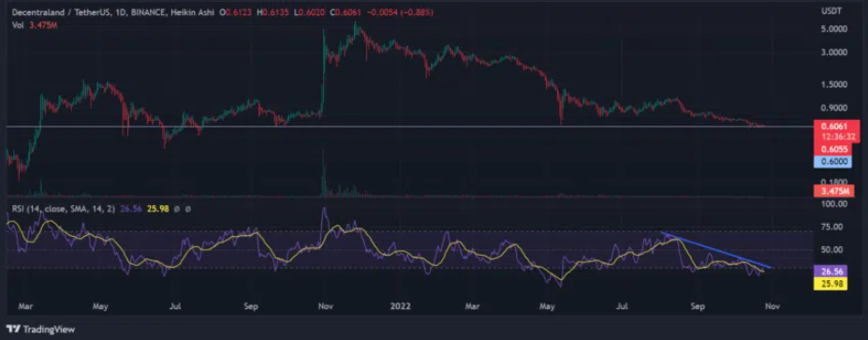Viewport: 868px width, 340px height.
Task: Click the 2022 label on time axis
Action: [x=400, y=305]
